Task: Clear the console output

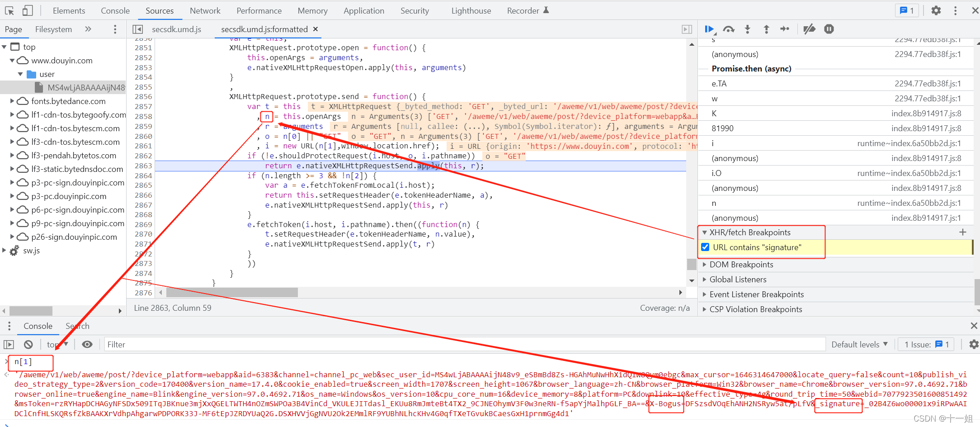Action: pyautogui.click(x=28, y=345)
